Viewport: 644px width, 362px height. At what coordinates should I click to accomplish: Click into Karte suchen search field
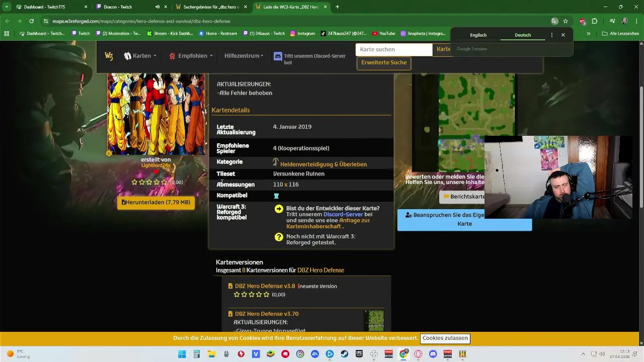394,49
